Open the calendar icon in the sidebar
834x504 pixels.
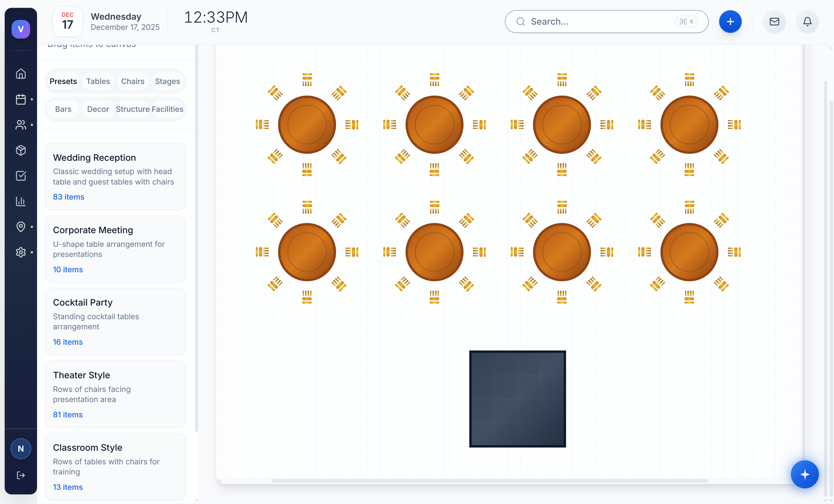[21, 99]
